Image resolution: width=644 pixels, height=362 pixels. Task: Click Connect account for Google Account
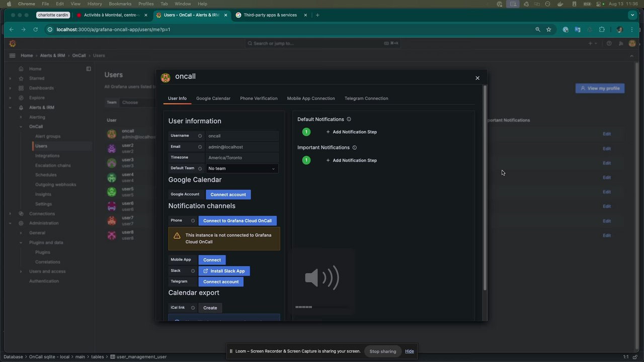point(228,195)
